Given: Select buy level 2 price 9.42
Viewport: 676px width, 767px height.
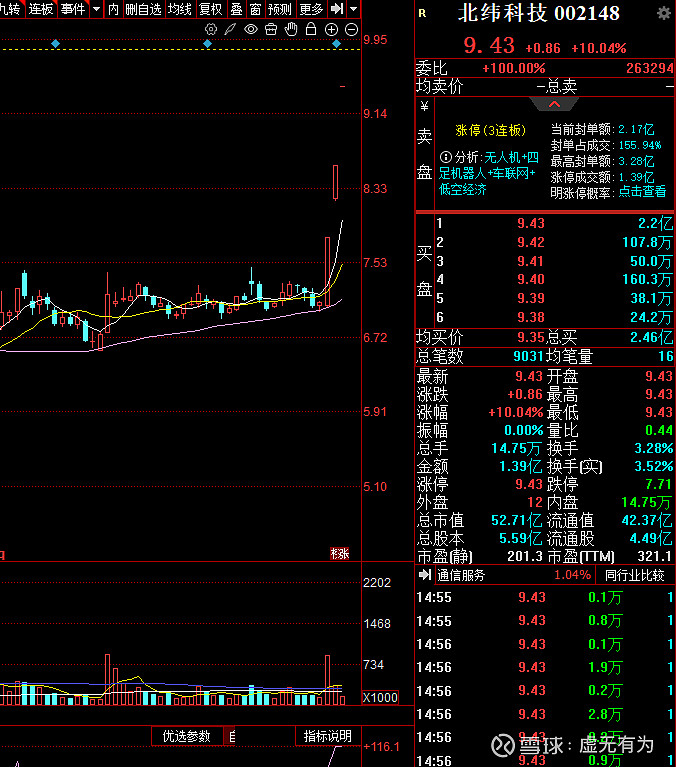Looking at the screenshot, I should [531, 242].
